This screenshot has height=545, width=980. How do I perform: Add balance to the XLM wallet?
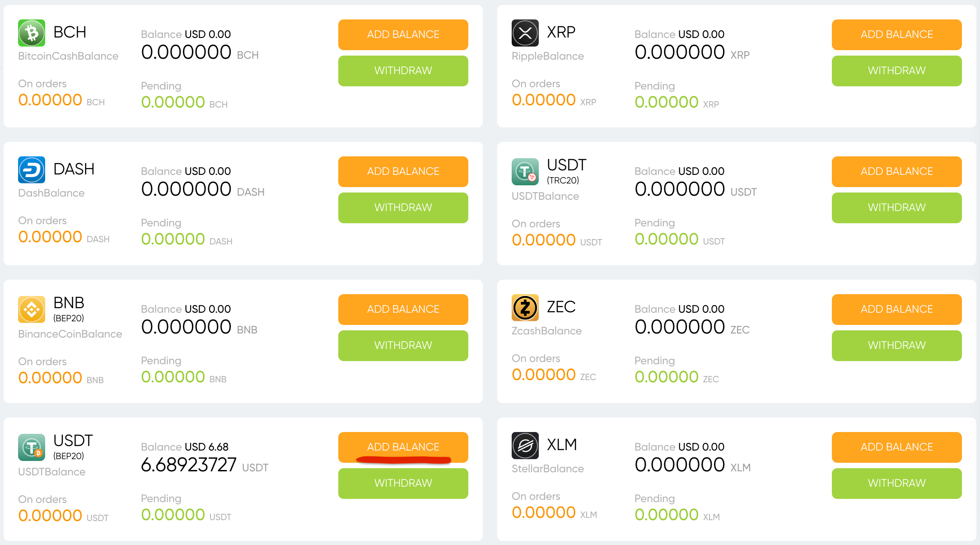coord(897,447)
